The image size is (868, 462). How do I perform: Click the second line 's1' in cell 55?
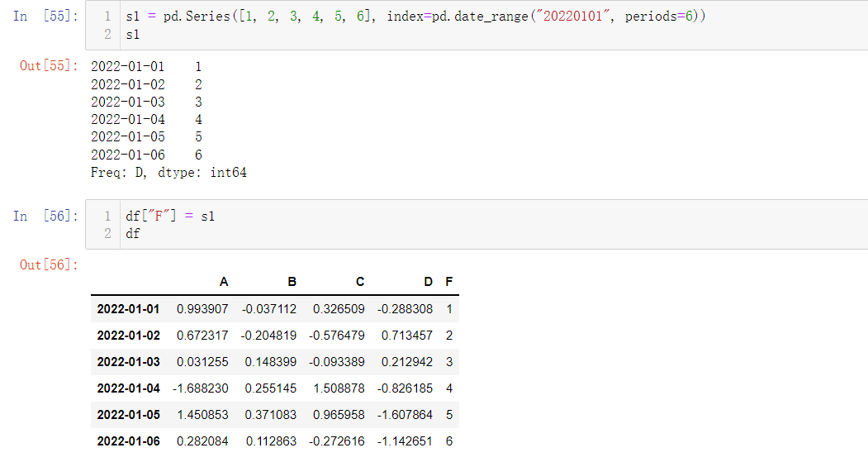point(133,35)
